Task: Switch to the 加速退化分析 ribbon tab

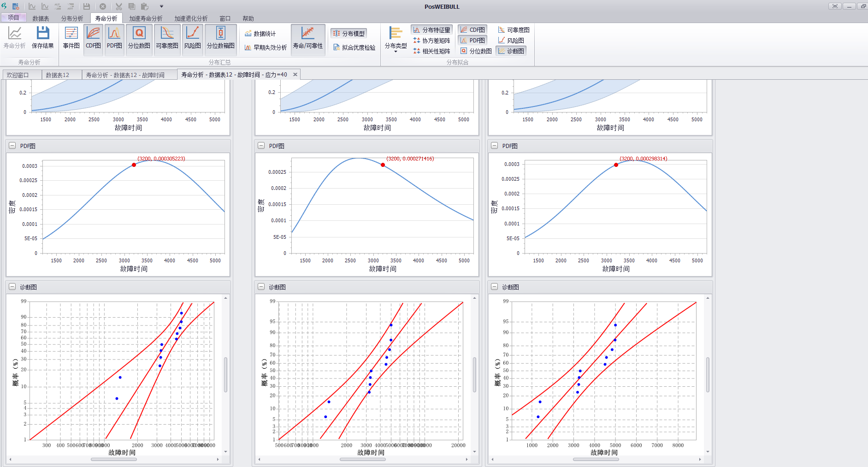Action: click(191, 18)
